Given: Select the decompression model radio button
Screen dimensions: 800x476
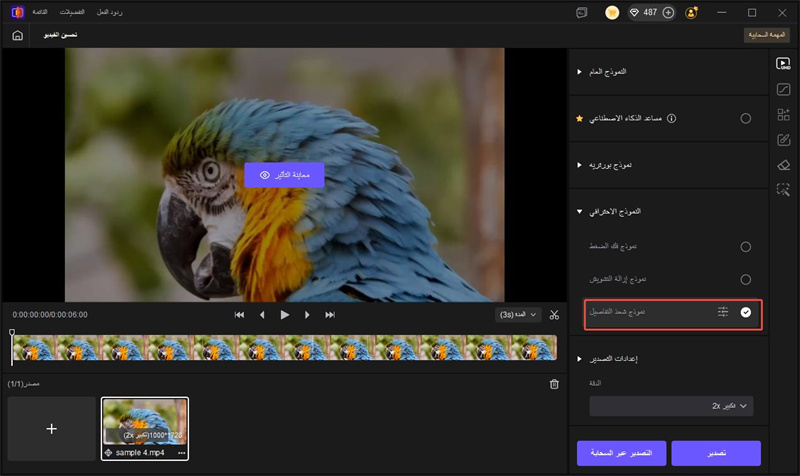Looking at the screenshot, I should click(x=746, y=246).
